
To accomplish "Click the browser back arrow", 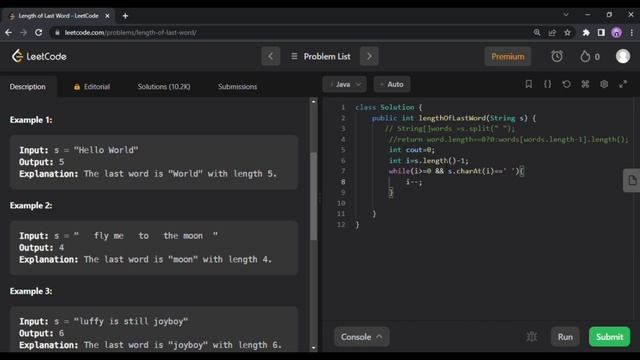I will (9, 33).
